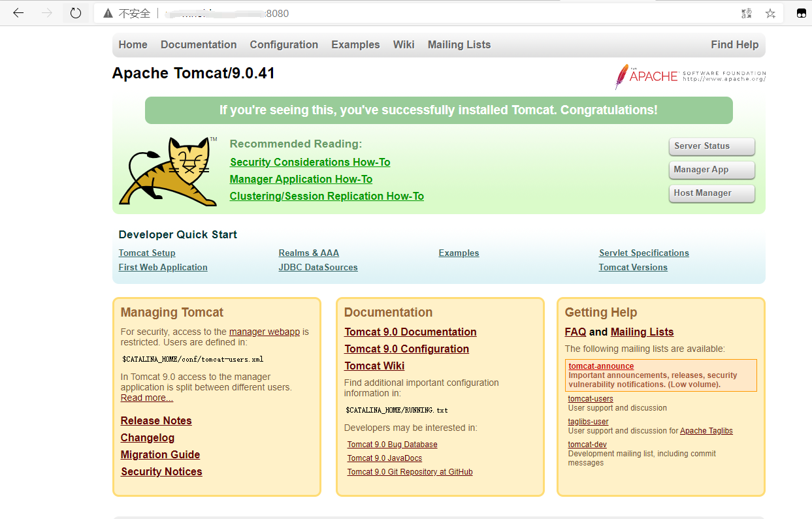The width and height of the screenshot is (812, 519).
Task: Select Documentation in the top navigation bar
Action: pos(199,44)
